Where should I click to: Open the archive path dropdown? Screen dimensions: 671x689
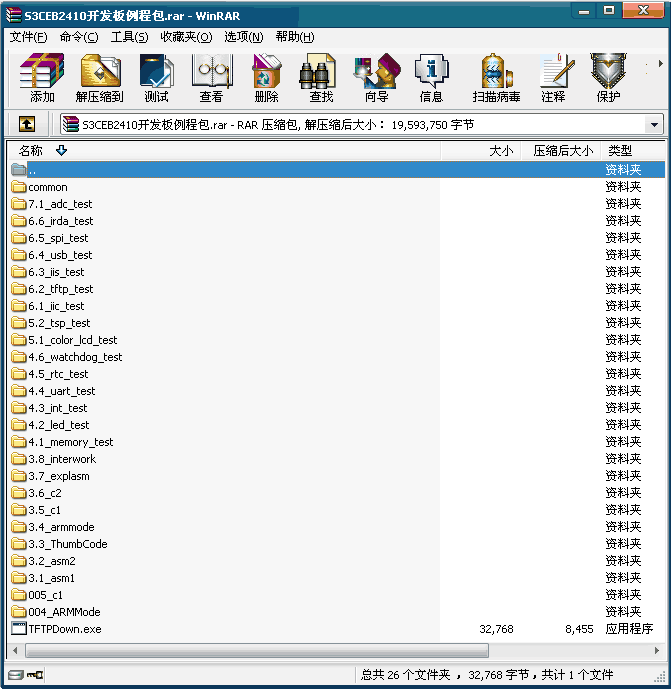coord(654,125)
